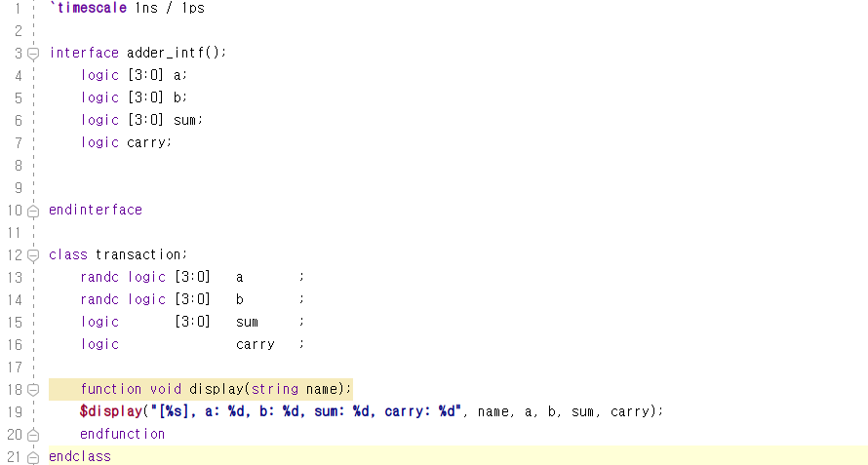Click fold end marker at endfunction line

[x=33, y=435]
